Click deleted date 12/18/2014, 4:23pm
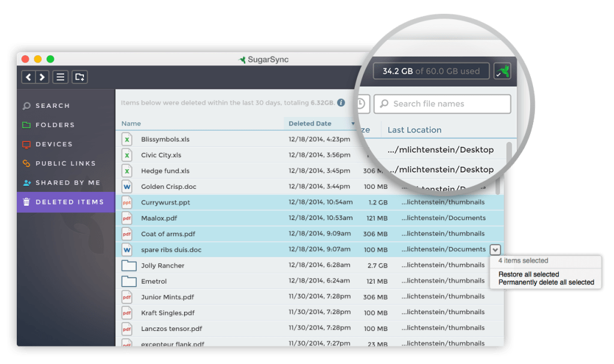Viewport: 614px width, 364px height. (x=320, y=139)
